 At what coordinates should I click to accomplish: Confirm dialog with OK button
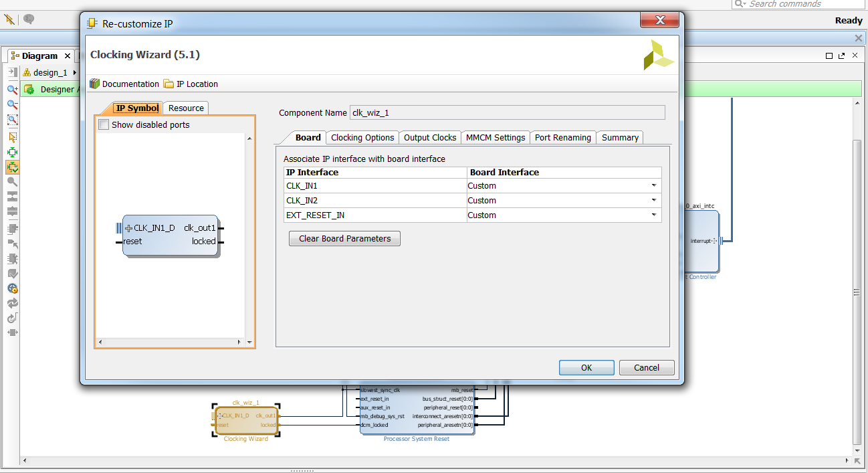pyautogui.click(x=586, y=367)
